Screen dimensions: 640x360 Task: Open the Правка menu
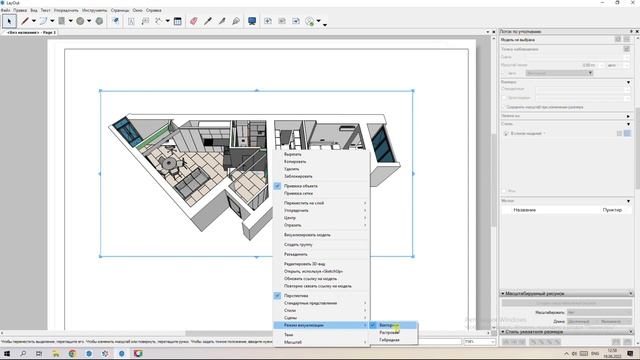point(20,10)
